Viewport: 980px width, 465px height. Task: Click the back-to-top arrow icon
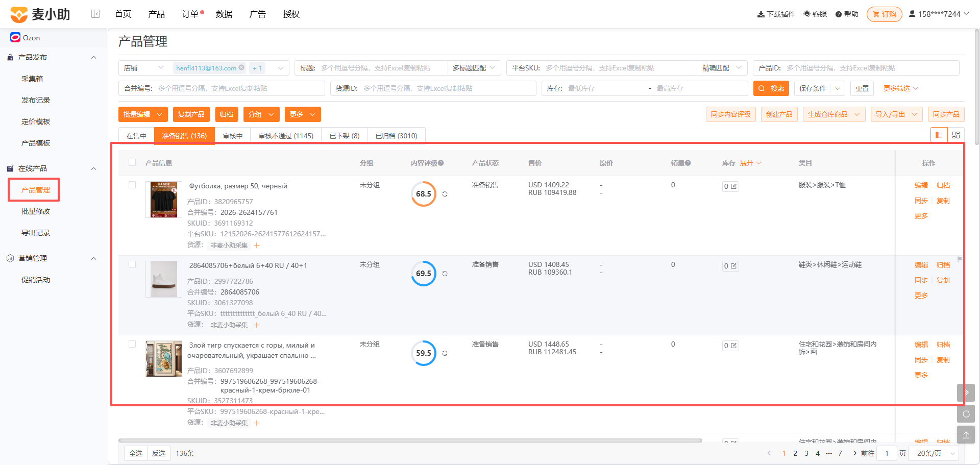(x=966, y=435)
